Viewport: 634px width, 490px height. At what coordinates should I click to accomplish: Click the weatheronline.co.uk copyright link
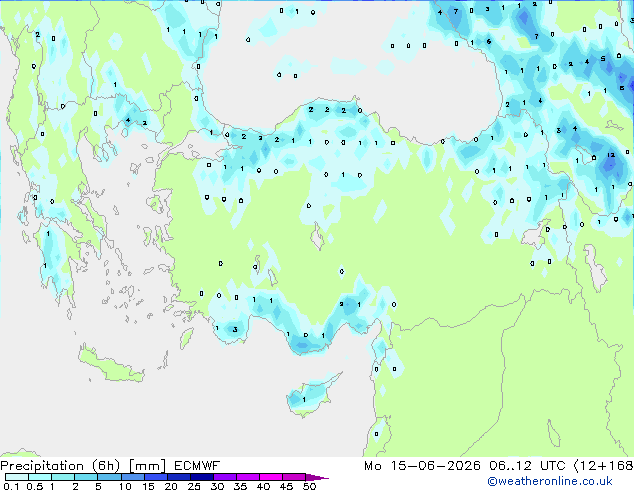click(x=550, y=481)
